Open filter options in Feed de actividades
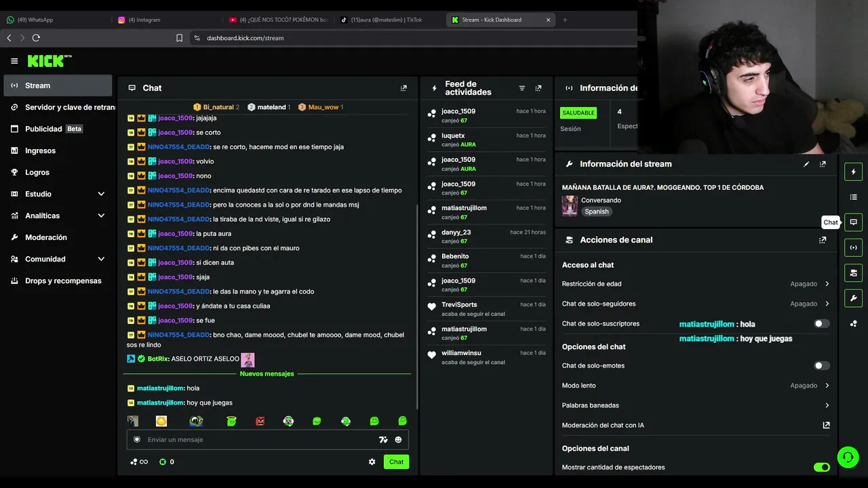This screenshot has width=868, height=488. [522, 88]
